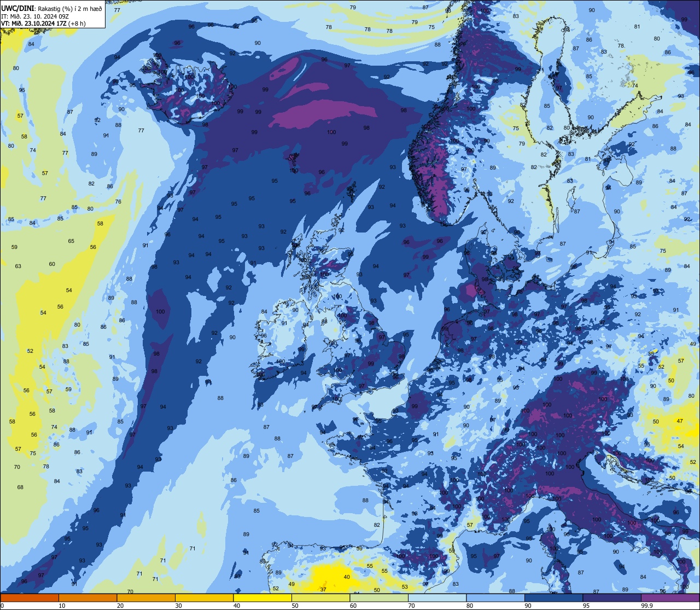Click the map humidity value '65'
The image size is (700, 610).
(x=71, y=241)
